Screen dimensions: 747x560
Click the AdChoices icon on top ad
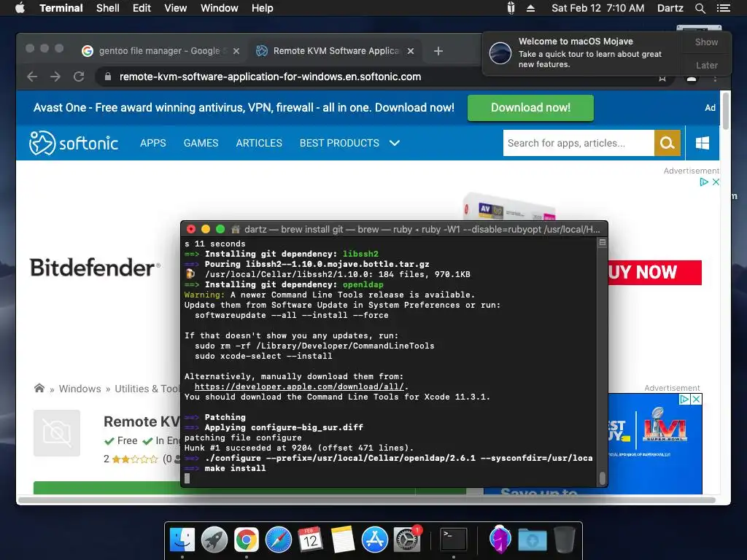pos(704,182)
